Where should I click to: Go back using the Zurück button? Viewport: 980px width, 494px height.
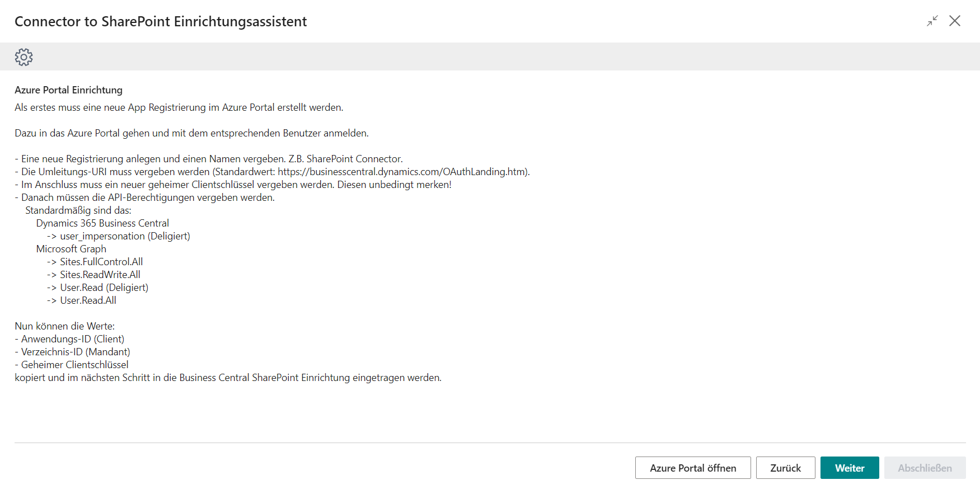click(x=785, y=468)
